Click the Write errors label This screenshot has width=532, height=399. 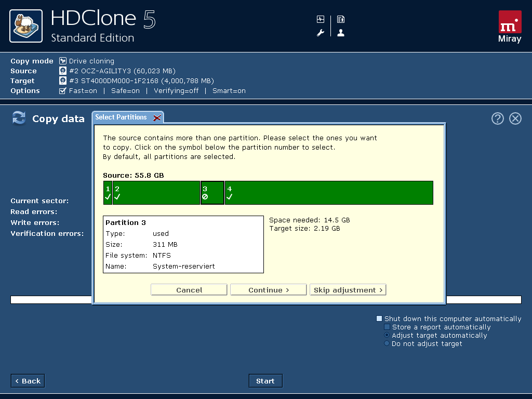[x=35, y=222]
